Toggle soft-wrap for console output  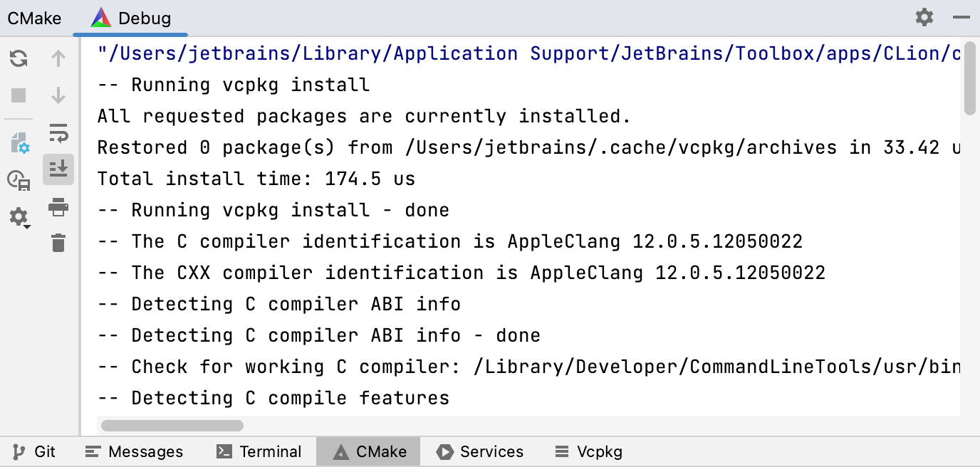coord(58,132)
